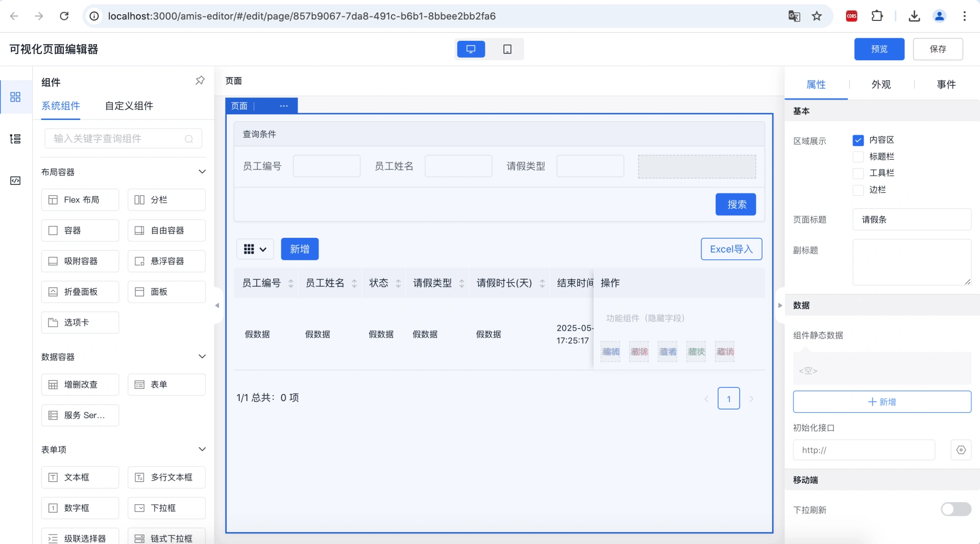Open the column display dropdown in table toolbar
Image resolution: width=980 pixels, height=544 pixels.
(x=255, y=249)
